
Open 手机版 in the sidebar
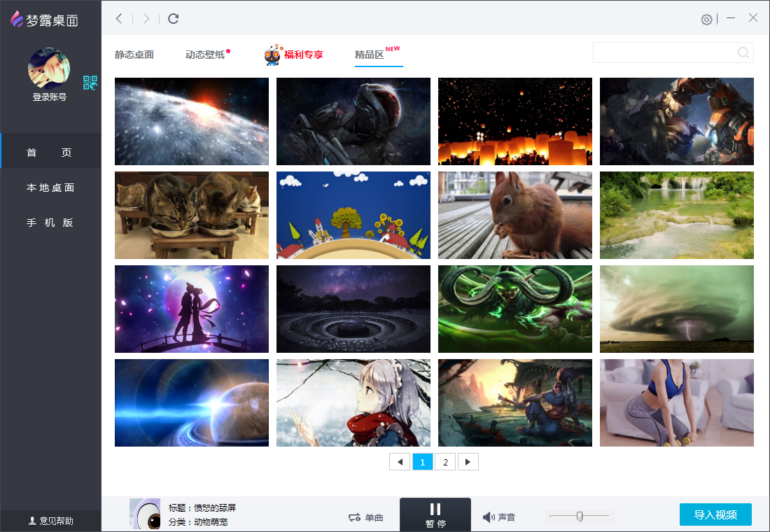point(50,223)
